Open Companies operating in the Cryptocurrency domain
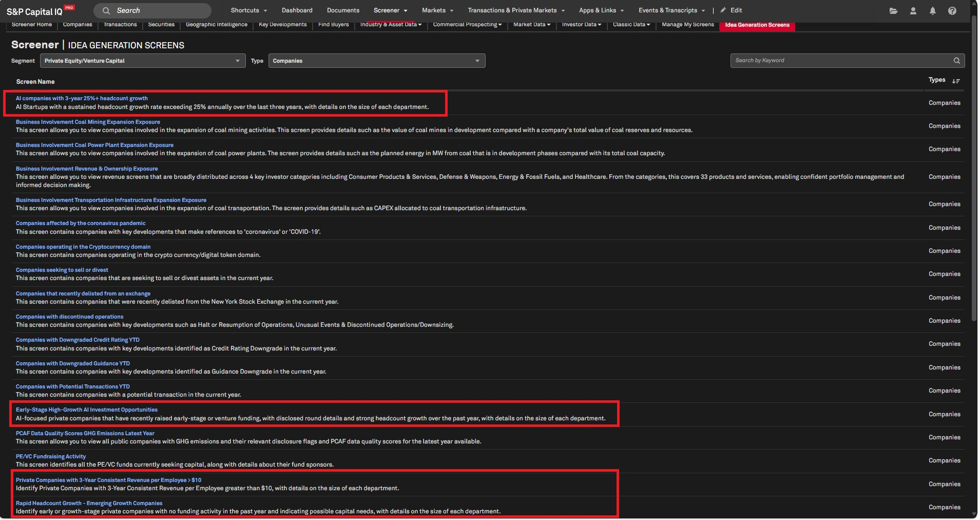This screenshot has height=520, width=980. coord(83,247)
